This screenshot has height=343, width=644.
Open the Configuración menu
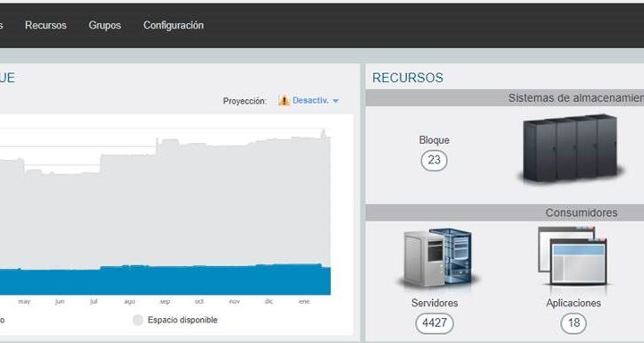[174, 25]
